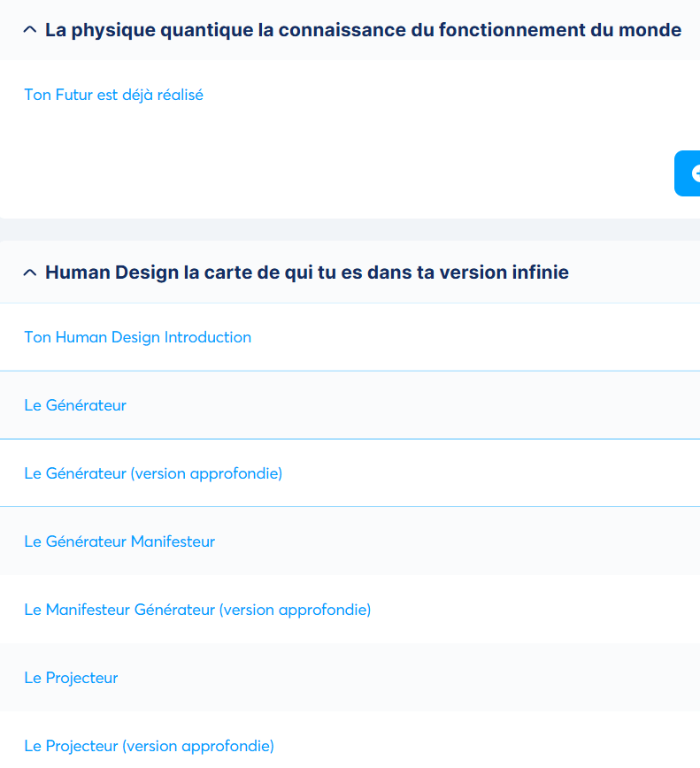The width and height of the screenshot is (700, 768).
Task: Click the 'Human Design la carte' section title
Action: click(x=306, y=273)
